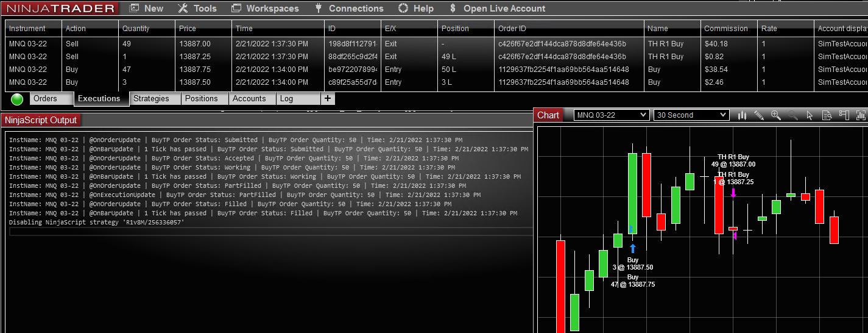The height and width of the screenshot is (333, 868).
Task: Select the cursor pointer tool
Action: click(810, 115)
